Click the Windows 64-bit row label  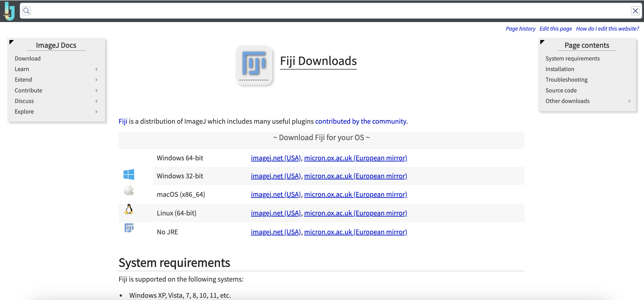coord(180,158)
